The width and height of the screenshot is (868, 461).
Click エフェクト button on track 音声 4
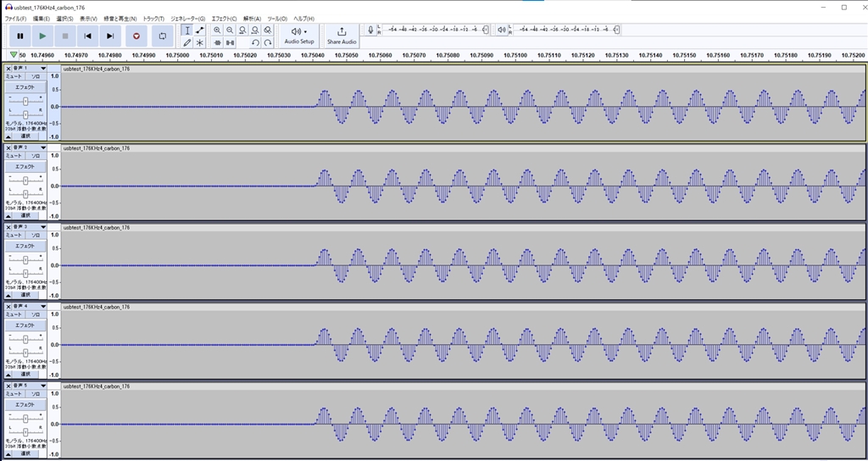pos(25,325)
